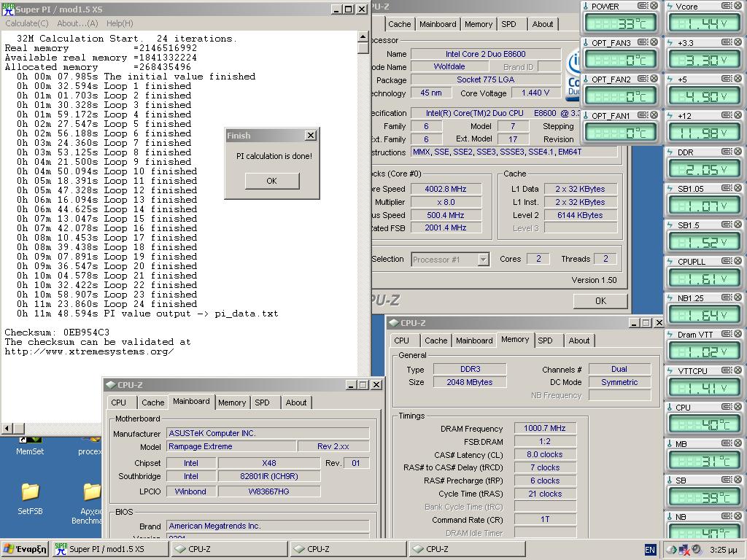This screenshot has width=747, height=560.
Task: Click the Έναρξη Start button
Action: 26,549
